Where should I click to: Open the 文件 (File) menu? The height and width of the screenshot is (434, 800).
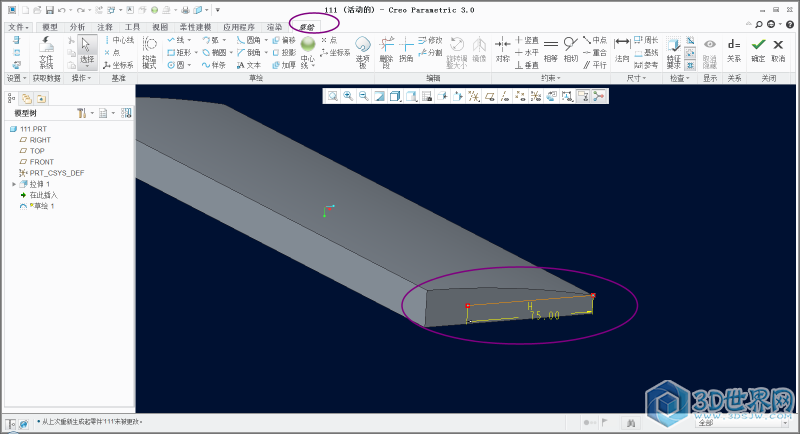[19, 27]
